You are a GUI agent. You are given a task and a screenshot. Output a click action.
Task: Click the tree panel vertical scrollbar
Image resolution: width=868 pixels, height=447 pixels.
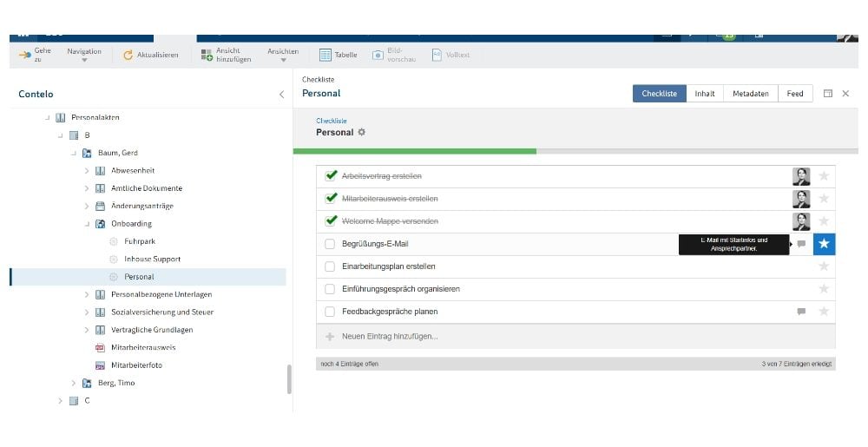pyautogui.click(x=289, y=379)
